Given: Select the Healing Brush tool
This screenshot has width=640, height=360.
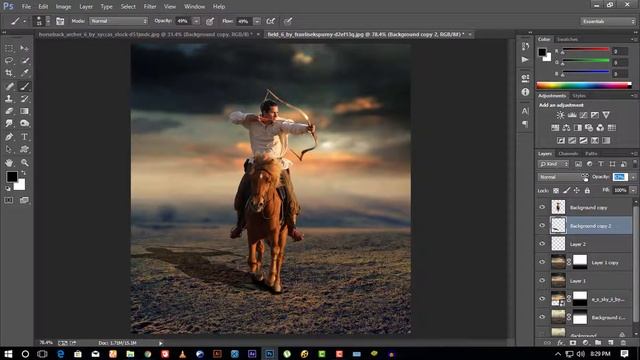Looking at the screenshot, I should coord(9,86).
